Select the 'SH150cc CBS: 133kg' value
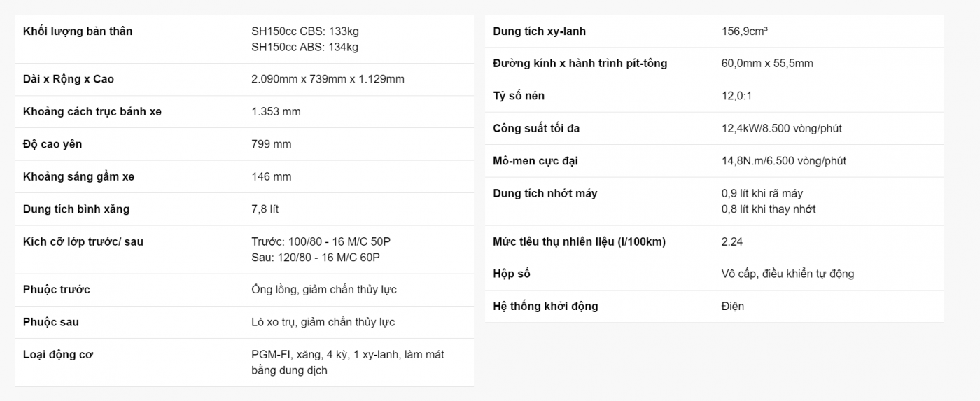This screenshot has height=401, width=980. pyautogui.click(x=305, y=31)
